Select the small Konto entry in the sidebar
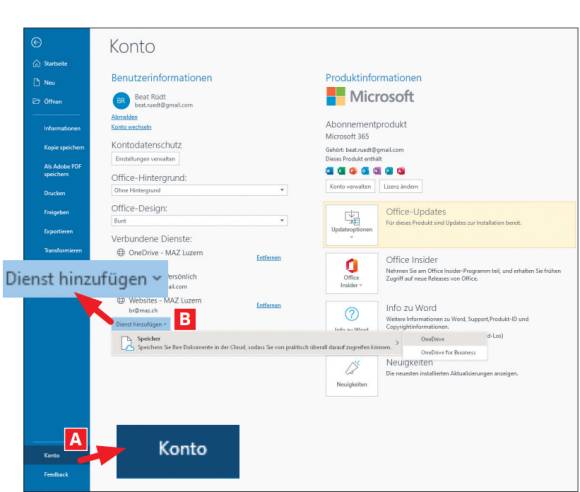Screen dimensions: 580x492 pos(52,455)
